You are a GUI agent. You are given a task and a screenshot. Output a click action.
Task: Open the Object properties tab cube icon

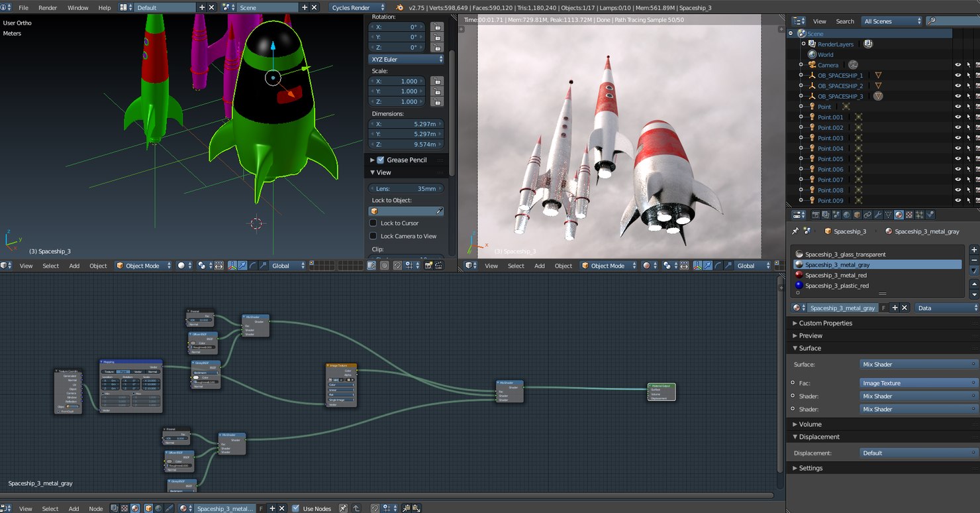[x=857, y=215]
